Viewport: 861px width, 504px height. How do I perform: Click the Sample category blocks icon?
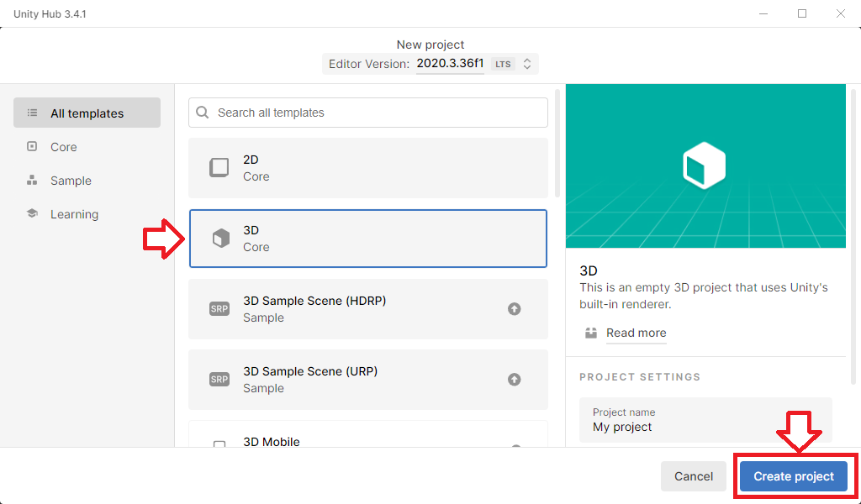pyautogui.click(x=33, y=180)
